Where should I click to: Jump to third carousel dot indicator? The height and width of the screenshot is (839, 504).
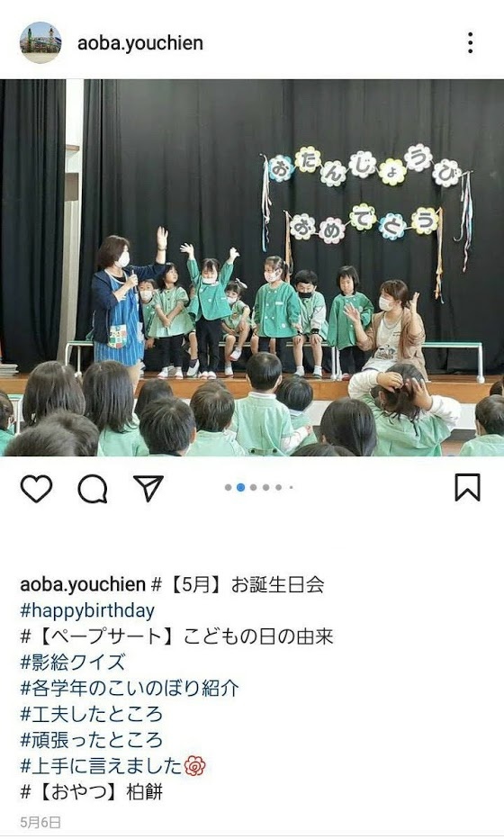tap(254, 487)
